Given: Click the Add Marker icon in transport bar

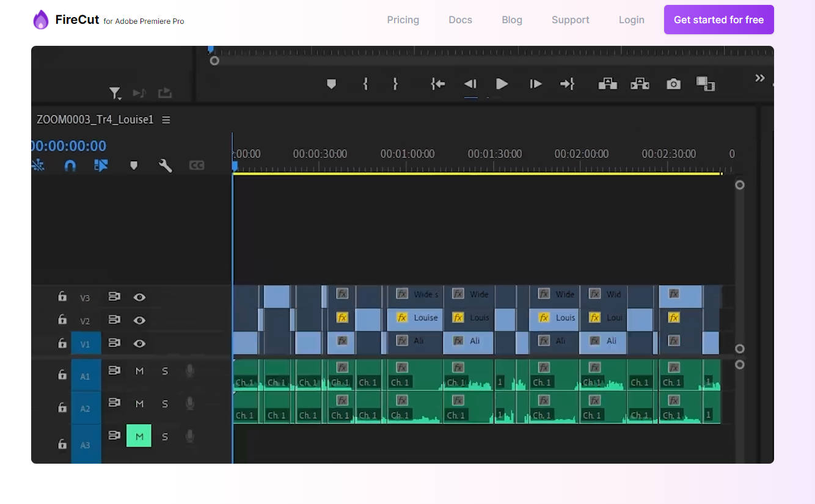Looking at the screenshot, I should (x=331, y=84).
